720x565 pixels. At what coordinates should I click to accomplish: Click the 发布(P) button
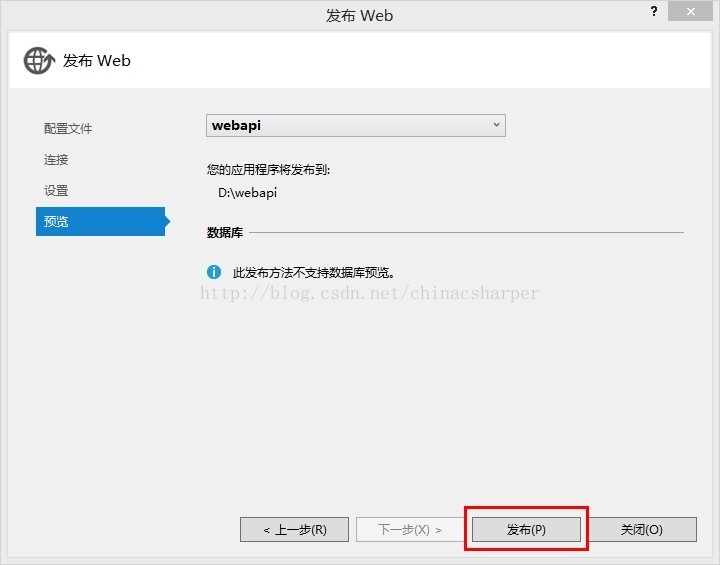pos(526,530)
